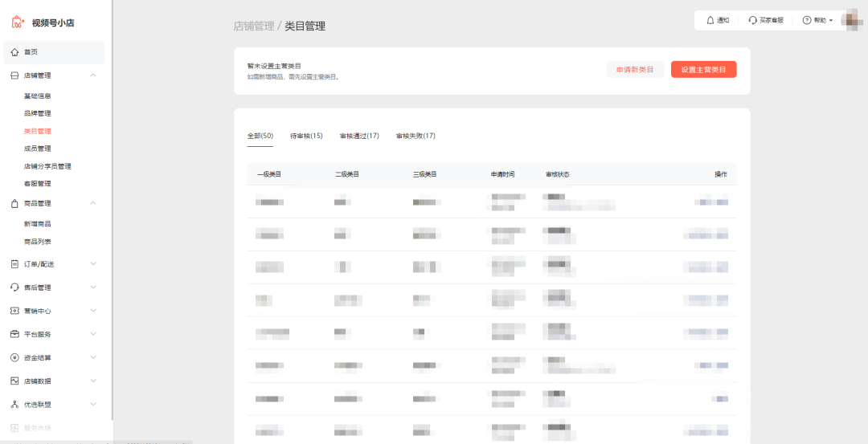This screenshot has height=444, width=868.
Task: Click the coupon icon beside 营销中心
Action: [x=14, y=311]
